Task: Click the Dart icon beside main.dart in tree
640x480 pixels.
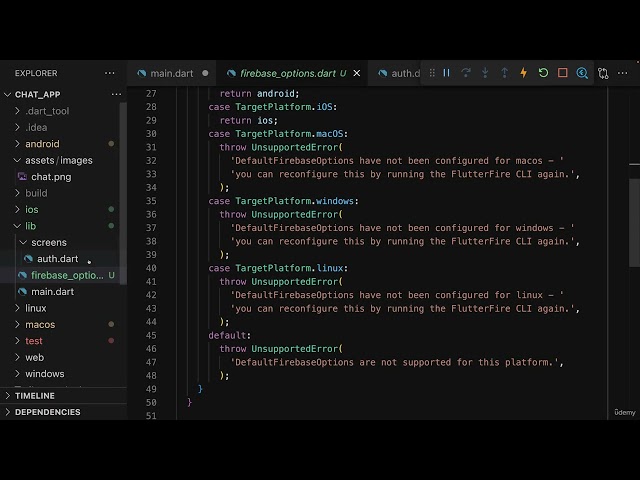Action: pos(22,292)
